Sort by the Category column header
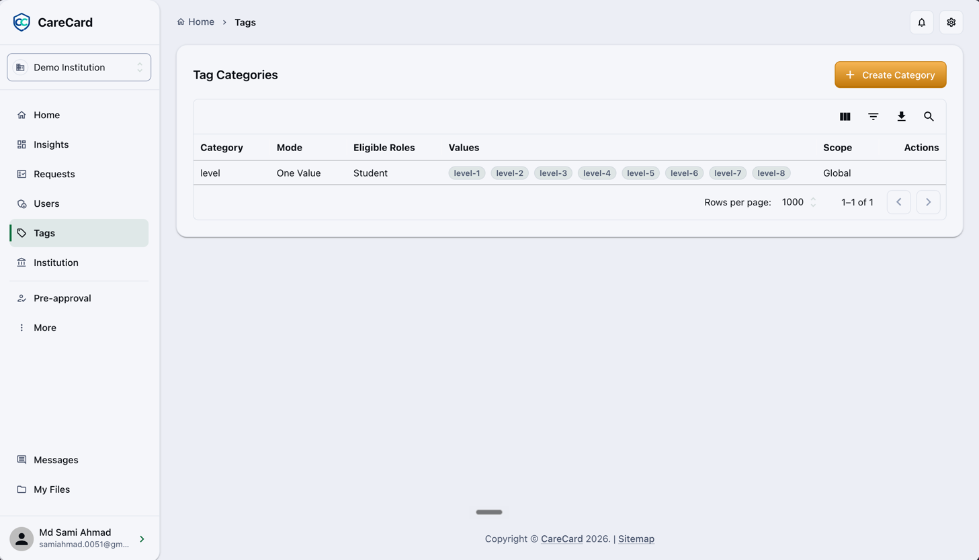 pos(222,148)
